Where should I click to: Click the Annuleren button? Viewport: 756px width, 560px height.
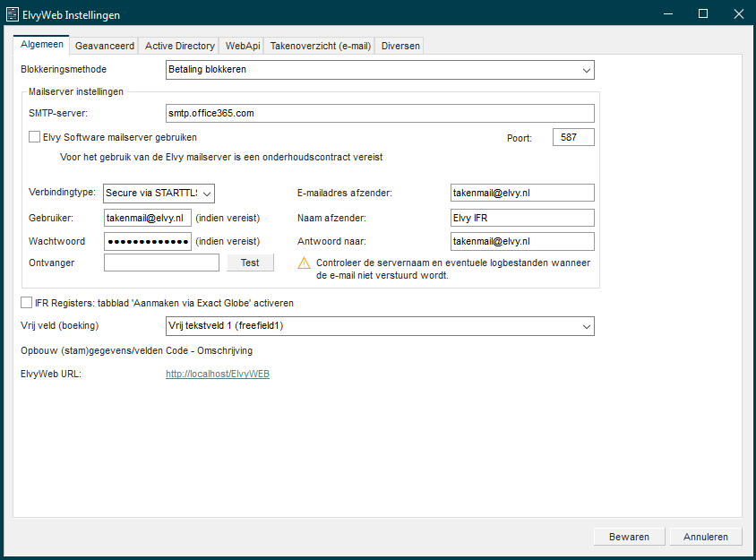pyautogui.click(x=706, y=537)
